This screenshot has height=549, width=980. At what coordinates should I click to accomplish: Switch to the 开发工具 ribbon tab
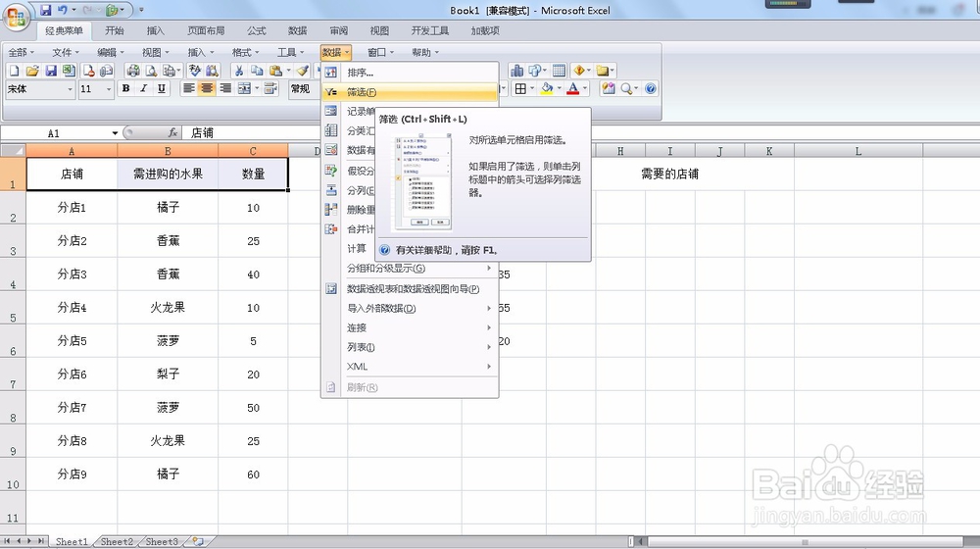pyautogui.click(x=430, y=30)
